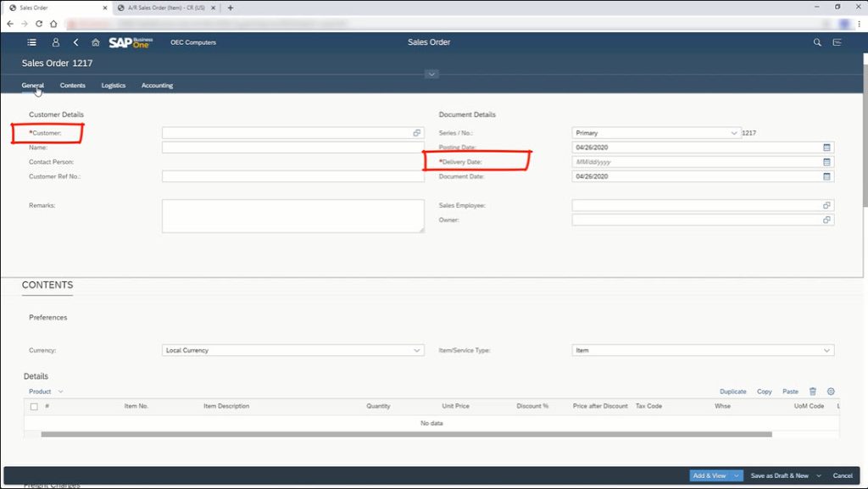This screenshot has width=868, height=489.
Task: Select the General tab
Action: (33, 86)
